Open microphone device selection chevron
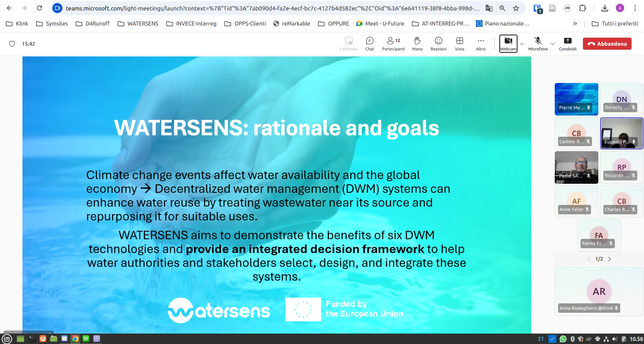Image resolution: width=644 pixels, height=344 pixels. pyautogui.click(x=553, y=44)
